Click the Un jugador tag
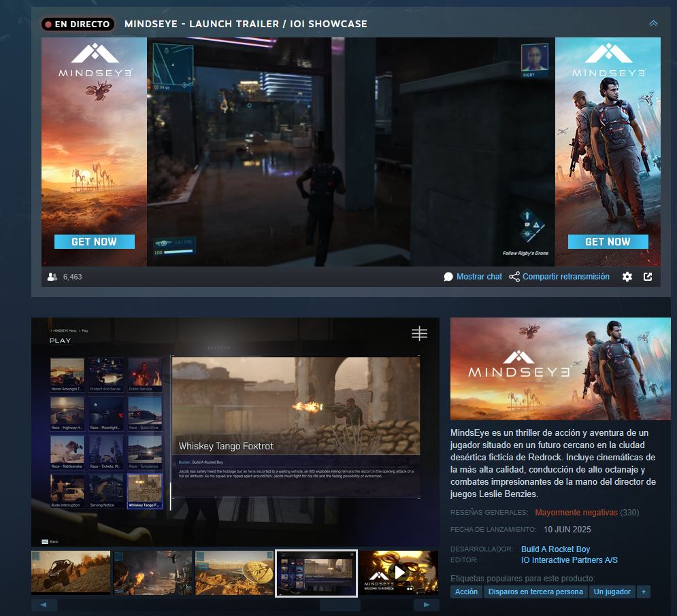The height and width of the screenshot is (616, 677). [x=612, y=592]
